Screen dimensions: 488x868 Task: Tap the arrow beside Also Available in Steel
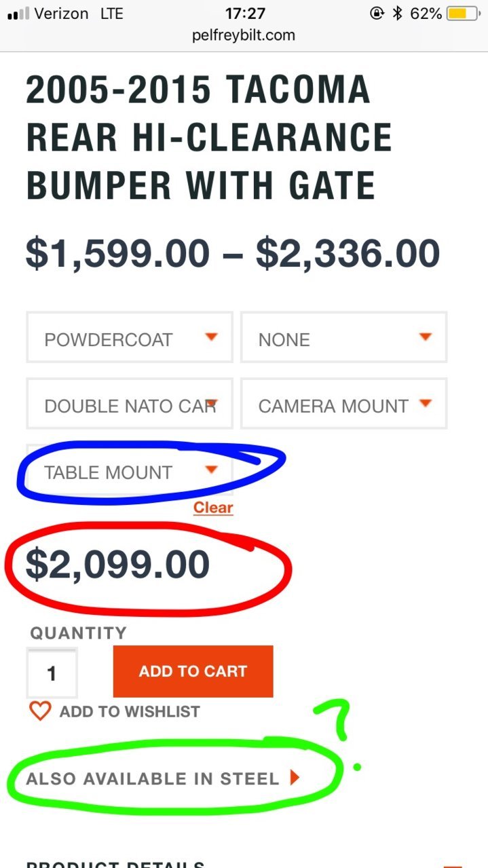(295, 778)
